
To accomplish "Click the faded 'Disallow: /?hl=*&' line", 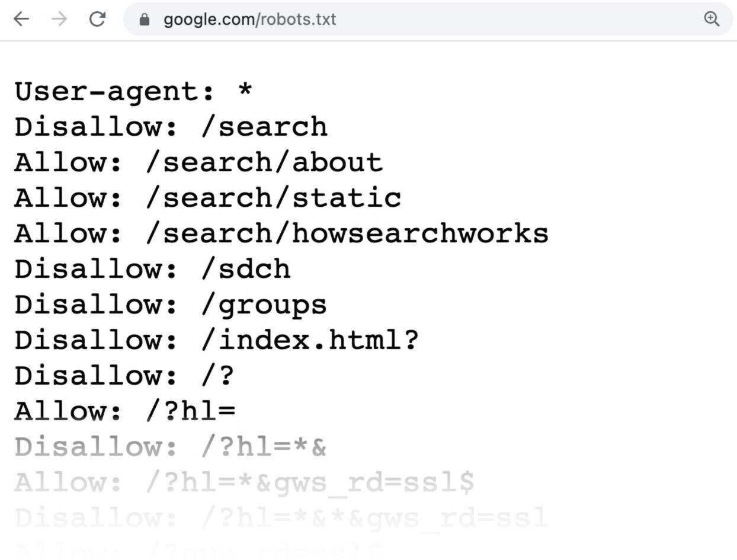I will tap(170, 446).
